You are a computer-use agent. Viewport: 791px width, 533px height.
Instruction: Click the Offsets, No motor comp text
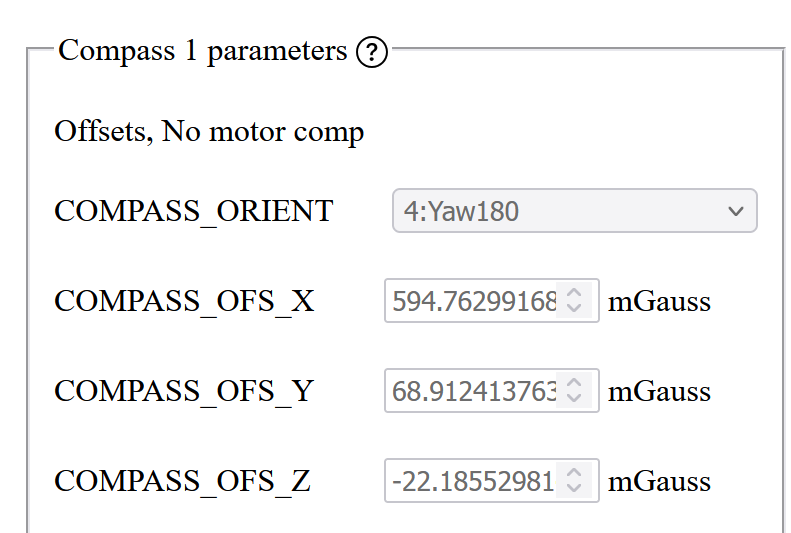(x=209, y=132)
